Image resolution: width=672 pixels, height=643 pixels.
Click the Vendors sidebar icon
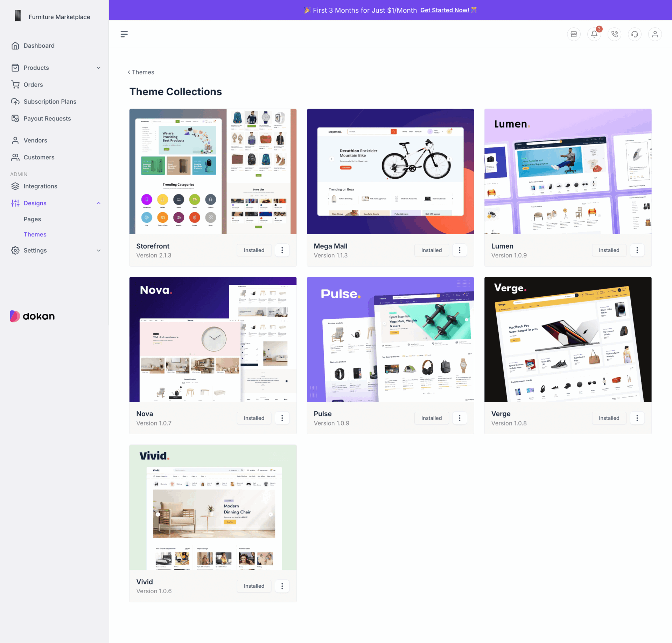(x=16, y=140)
